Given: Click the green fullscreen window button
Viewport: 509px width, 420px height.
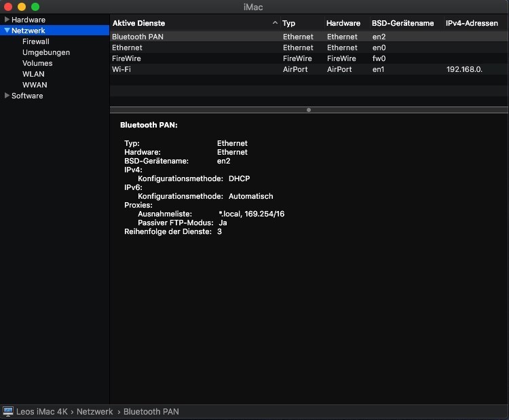Looking at the screenshot, I should coord(35,7).
